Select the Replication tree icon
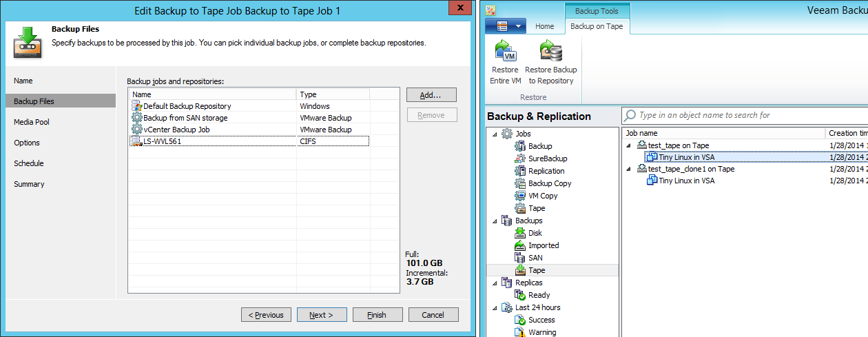The width and height of the screenshot is (868, 337). click(x=520, y=171)
